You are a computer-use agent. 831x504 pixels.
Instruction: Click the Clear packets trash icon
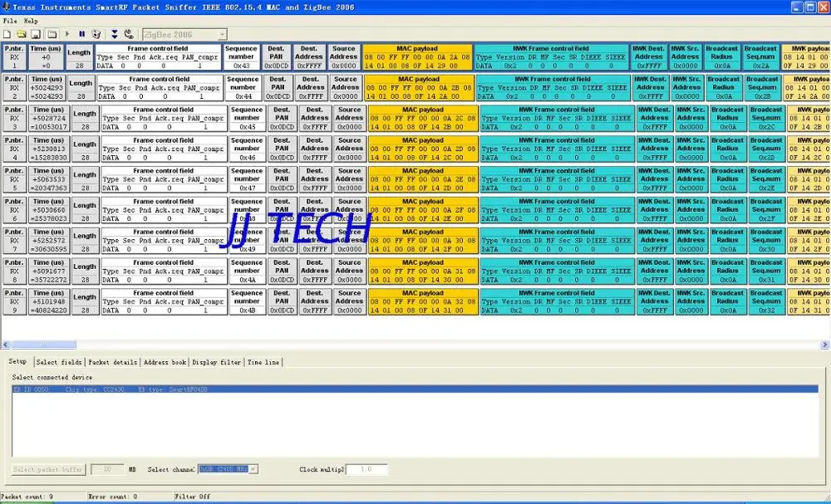(x=96, y=34)
